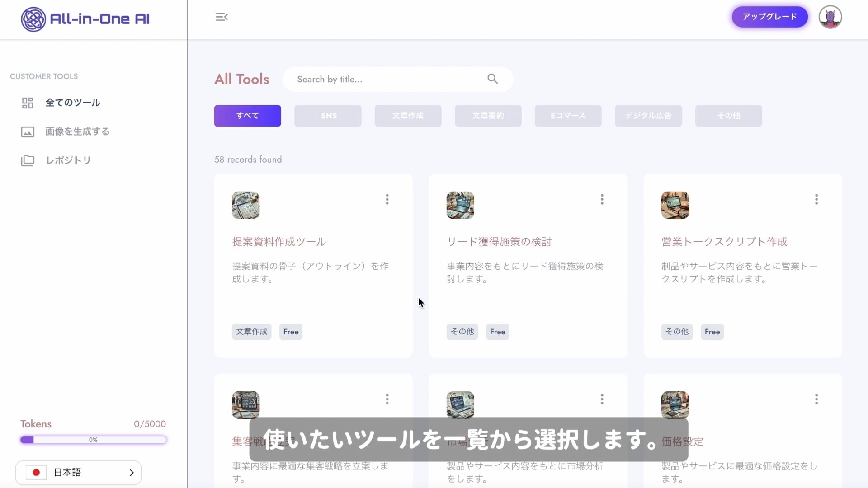868x488 pixels.
Task: Click the Tokens usage progress bar
Action: [93, 440]
